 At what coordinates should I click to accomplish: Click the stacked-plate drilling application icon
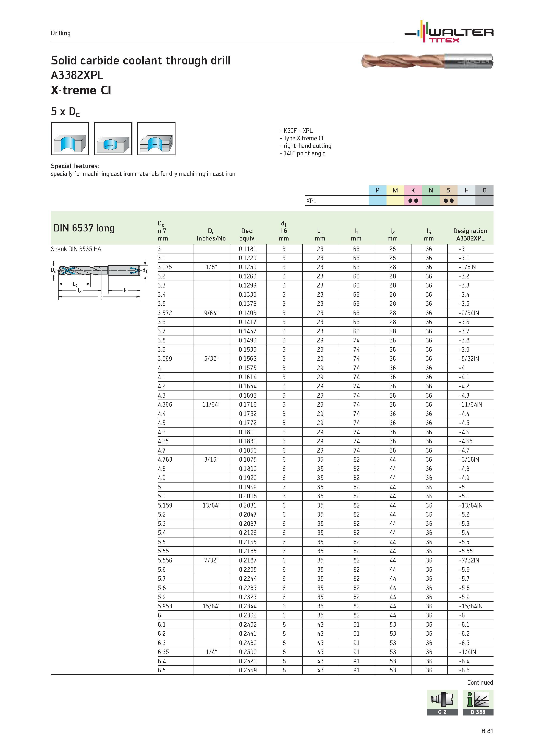(156, 139)
